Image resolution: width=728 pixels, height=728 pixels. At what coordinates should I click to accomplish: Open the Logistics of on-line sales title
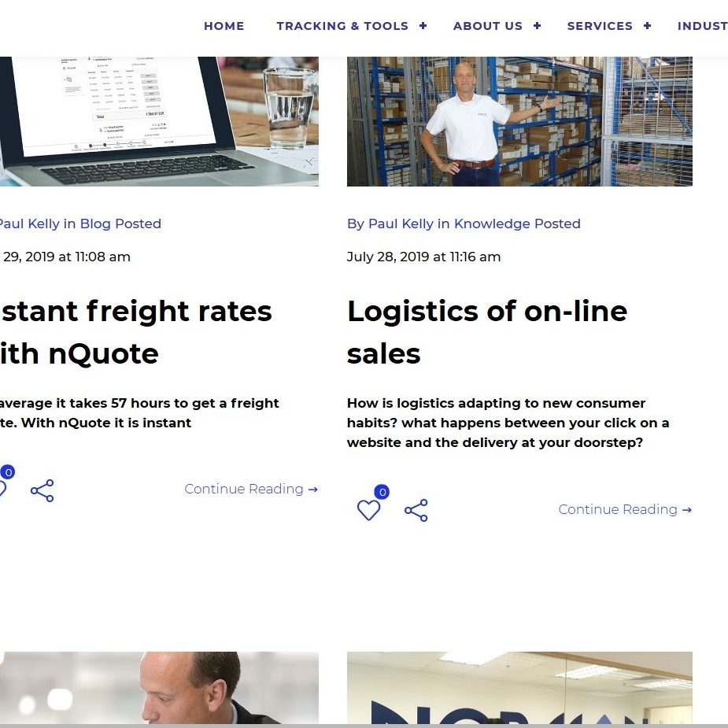(x=487, y=332)
